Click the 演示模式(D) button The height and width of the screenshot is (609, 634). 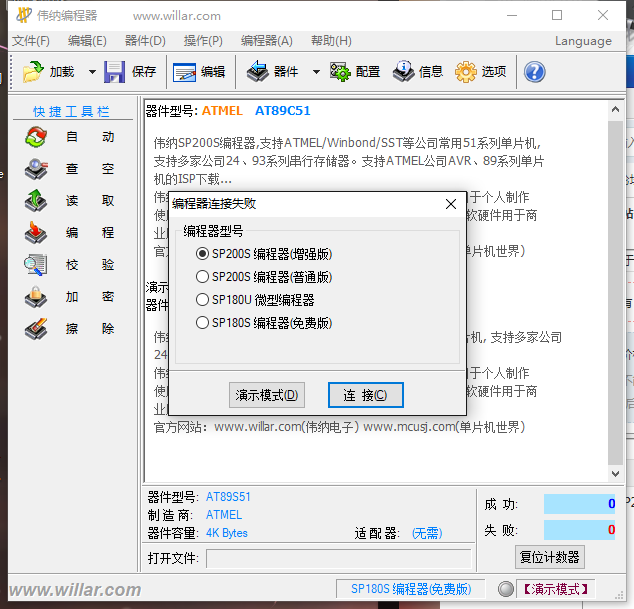pyautogui.click(x=267, y=395)
